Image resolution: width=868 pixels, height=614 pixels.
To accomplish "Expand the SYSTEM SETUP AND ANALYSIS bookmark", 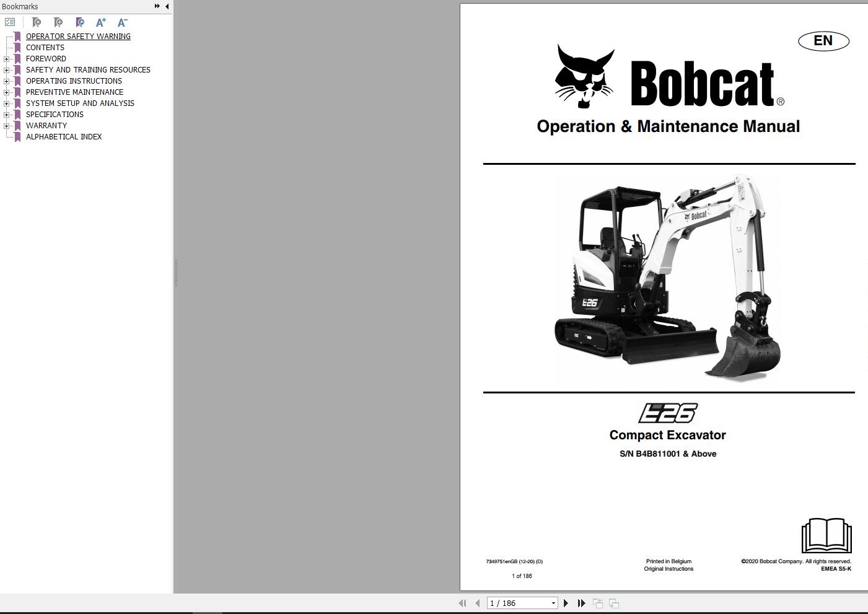I will click(x=7, y=103).
